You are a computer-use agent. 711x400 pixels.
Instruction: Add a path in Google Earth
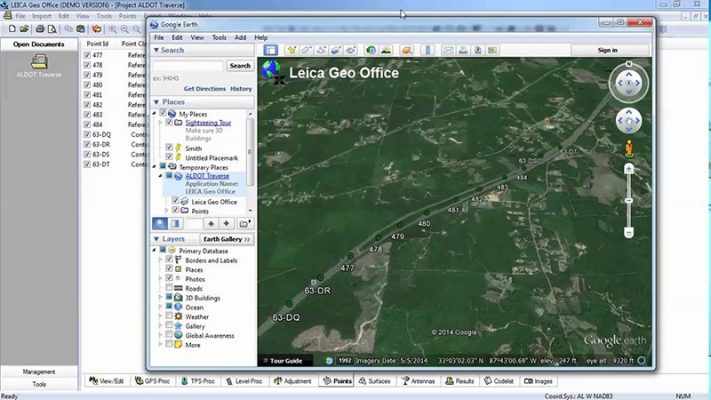tap(321, 50)
